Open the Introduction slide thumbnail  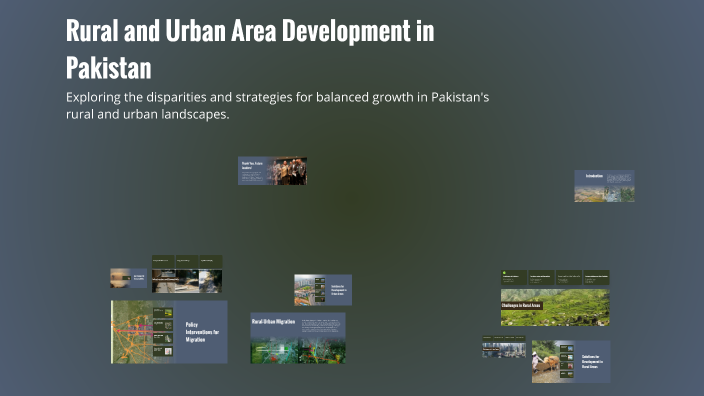(604, 186)
